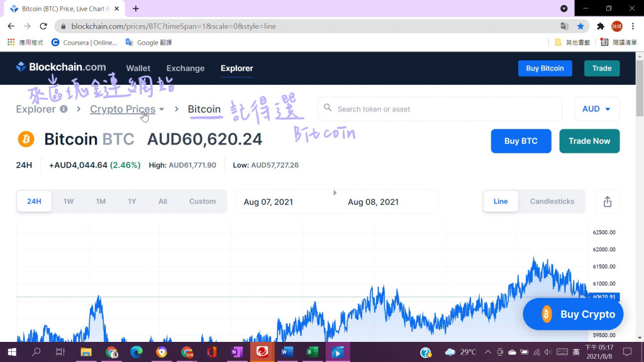Click the Explorer breadcrumb
This screenshot has height=362, width=644.
(x=36, y=109)
